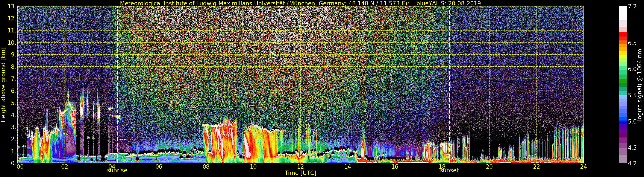Click the sunset label below the axis

pos(449,171)
